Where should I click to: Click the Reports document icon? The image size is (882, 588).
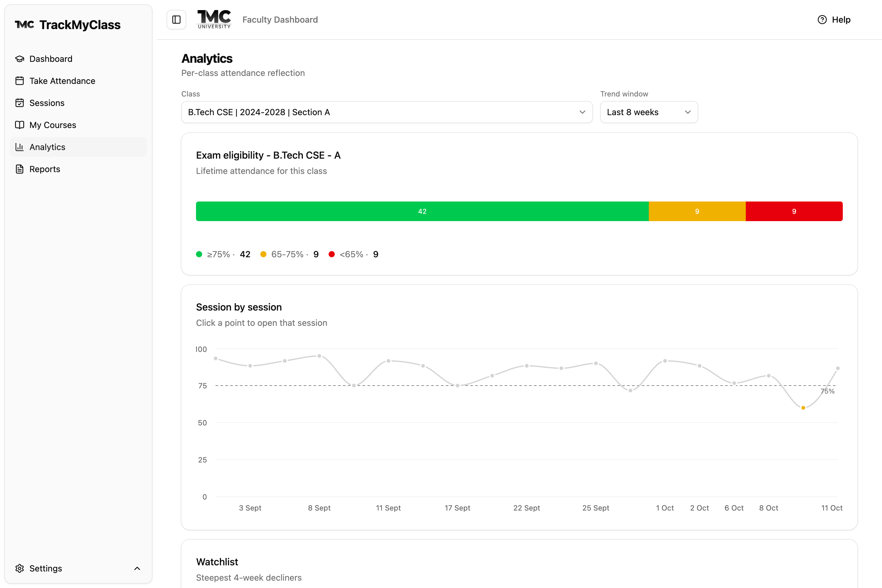(x=20, y=169)
